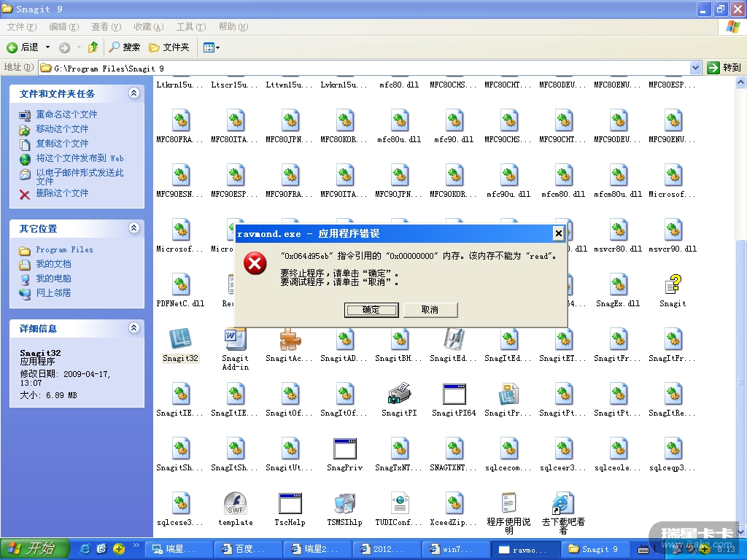Collapse the 其它位置 panel
The image size is (747, 560).
(x=134, y=228)
